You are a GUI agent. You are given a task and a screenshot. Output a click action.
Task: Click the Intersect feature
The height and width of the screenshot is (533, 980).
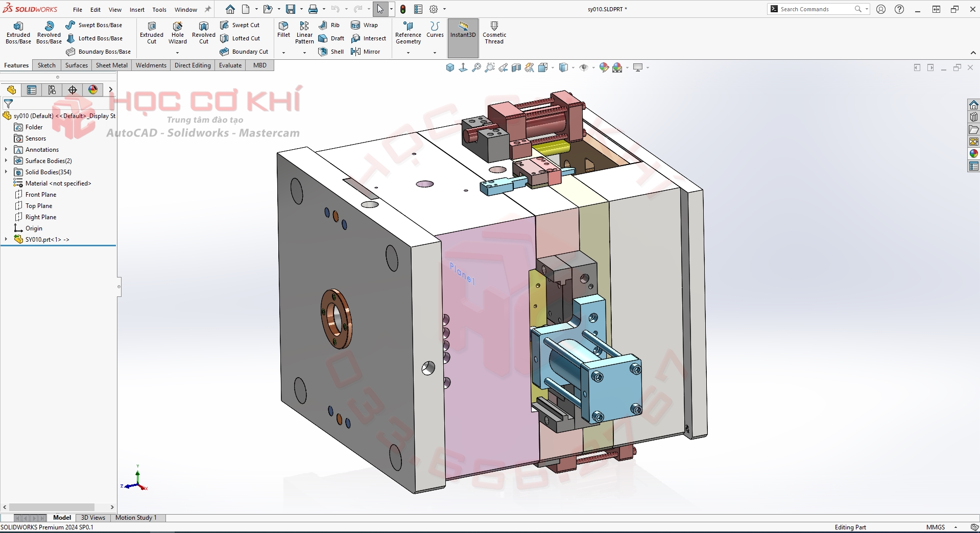[x=369, y=38]
